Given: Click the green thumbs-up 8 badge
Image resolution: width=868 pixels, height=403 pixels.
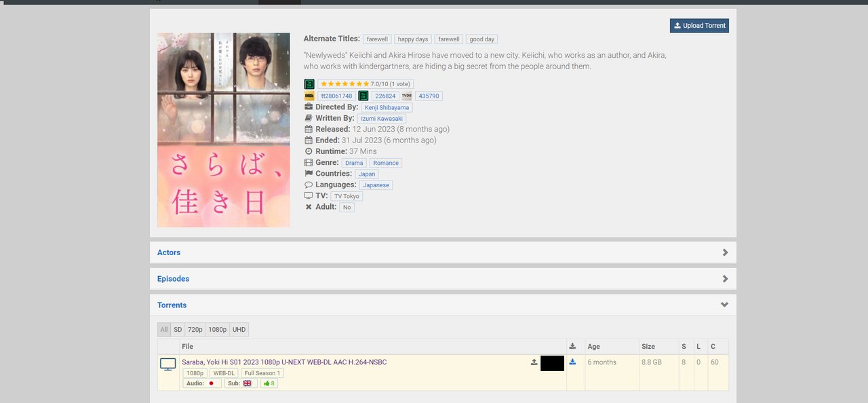Looking at the screenshot, I should click(269, 383).
